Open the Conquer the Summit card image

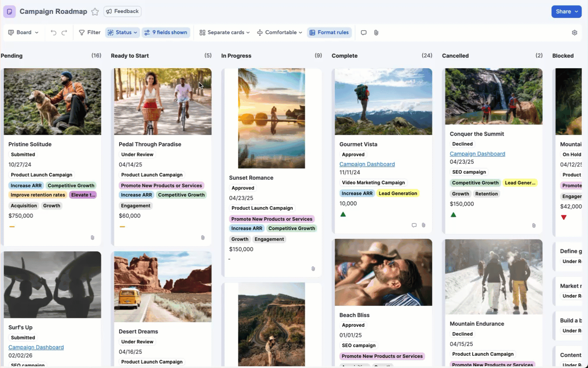click(x=494, y=96)
